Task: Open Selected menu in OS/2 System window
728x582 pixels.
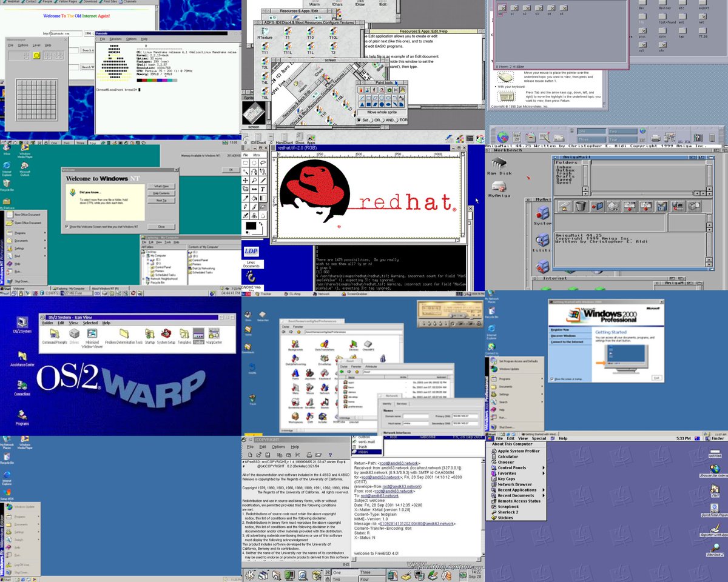Action: pos(90,323)
